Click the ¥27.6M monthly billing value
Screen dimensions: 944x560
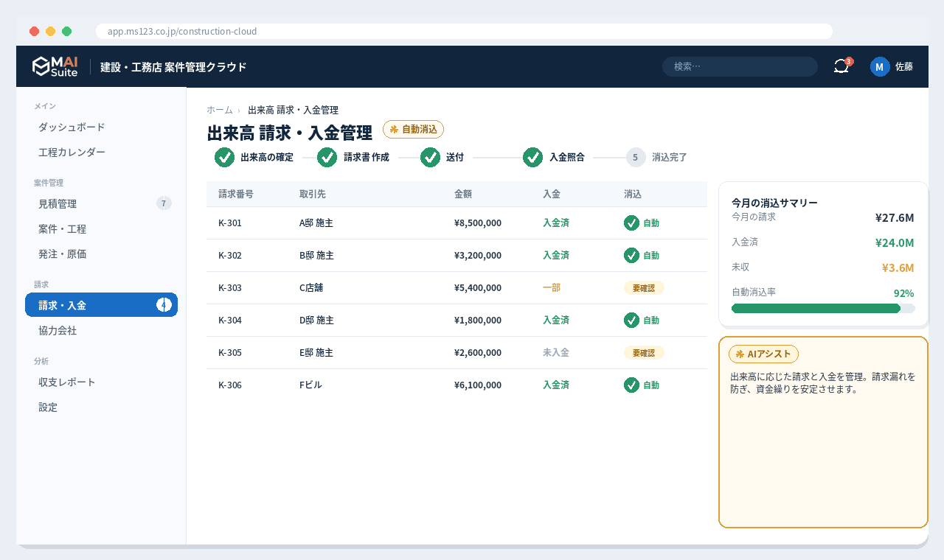coord(895,217)
